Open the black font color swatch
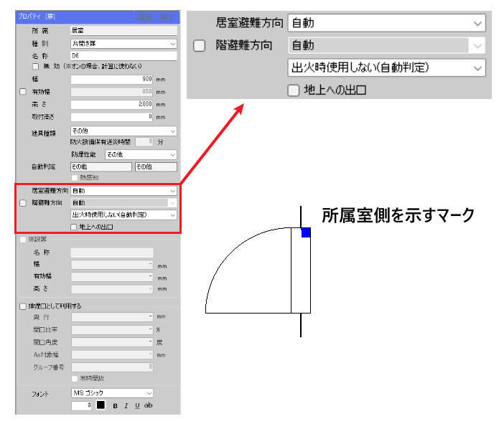The width and height of the screenshot is (504, 424). [101, 405]
